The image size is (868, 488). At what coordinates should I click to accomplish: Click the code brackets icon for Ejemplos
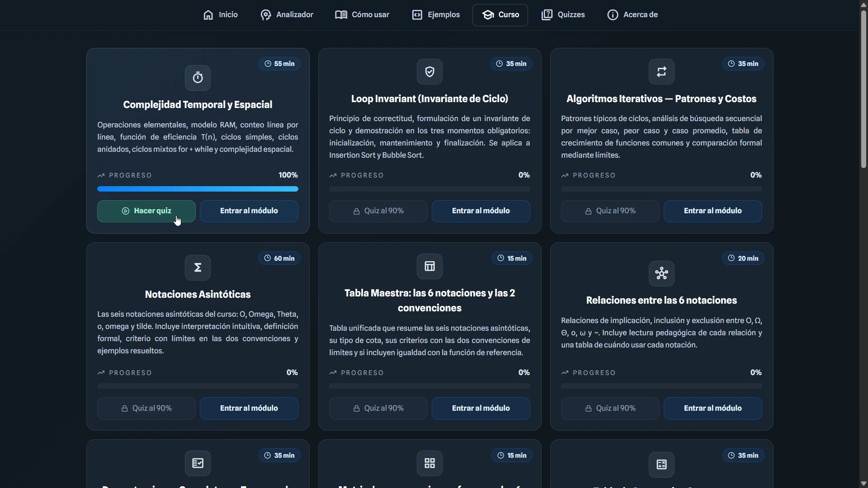(417, 15)
